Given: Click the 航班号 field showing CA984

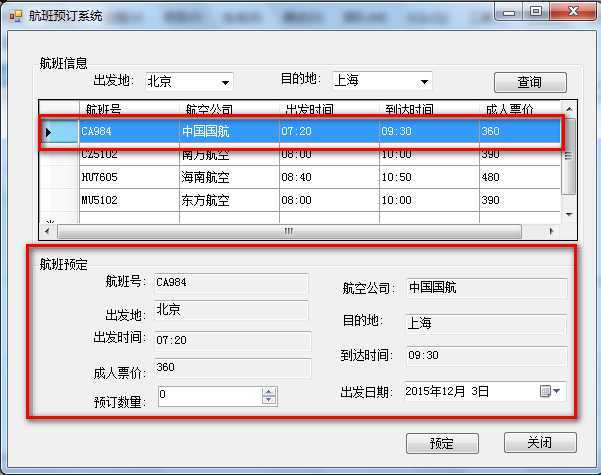Looking at the screenshot, I should point(231,284).
